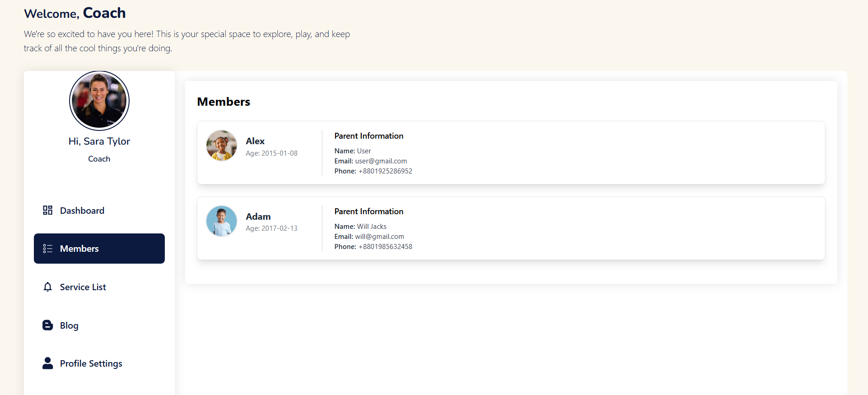Click the member name Adam
The width and height of the screenshot is (868, 395).
[258, 216]
